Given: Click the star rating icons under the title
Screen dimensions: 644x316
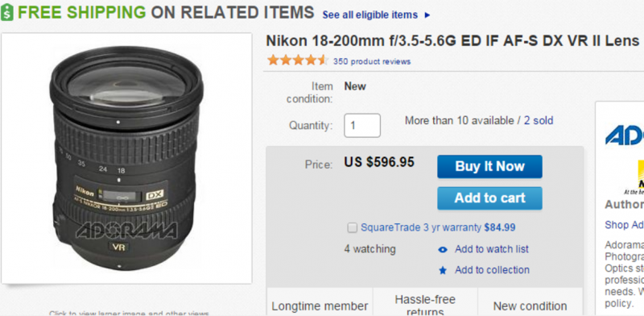Looking at the screenshot, I should pyautogui.click(x=297, y=60).
